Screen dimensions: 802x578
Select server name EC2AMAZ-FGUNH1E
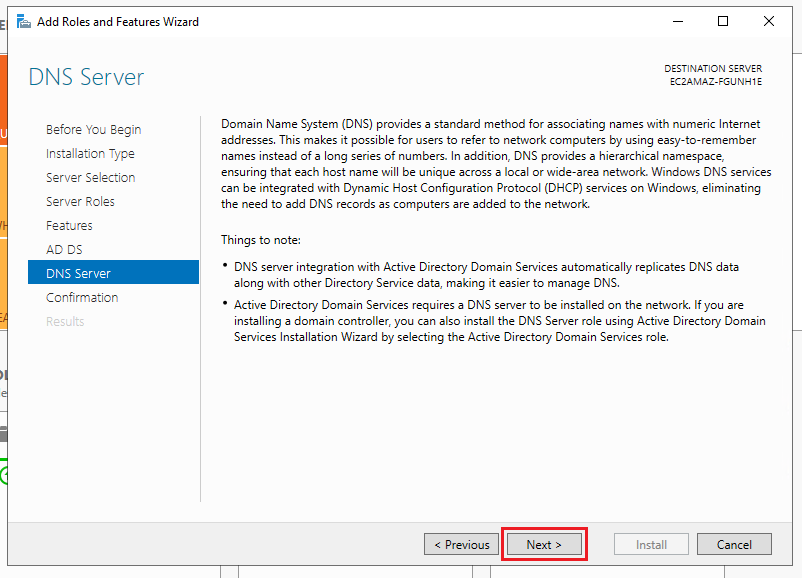tap(716, 81)
